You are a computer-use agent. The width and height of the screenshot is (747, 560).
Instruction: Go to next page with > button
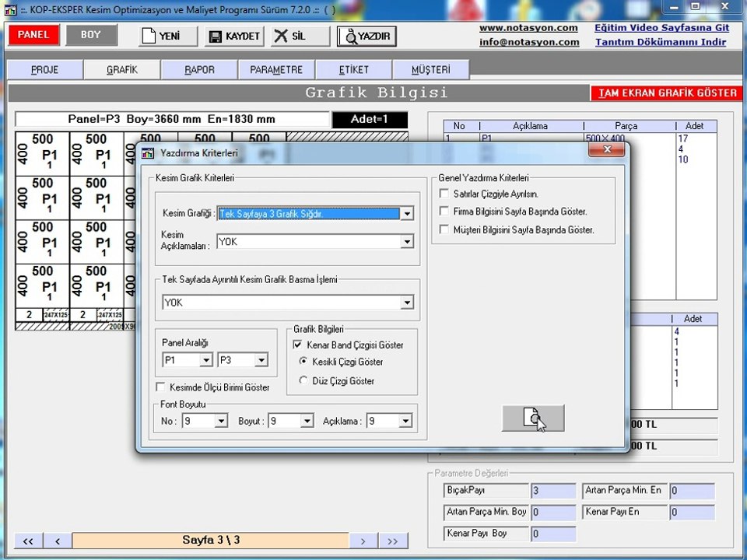pos(363,541)
